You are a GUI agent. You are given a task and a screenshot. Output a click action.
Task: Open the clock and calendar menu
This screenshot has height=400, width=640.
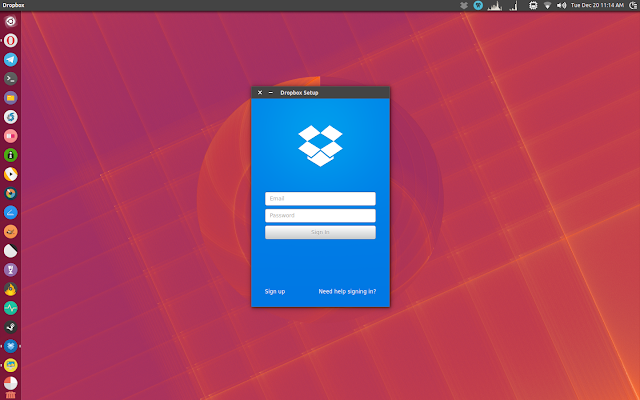(x=597, y=5)
